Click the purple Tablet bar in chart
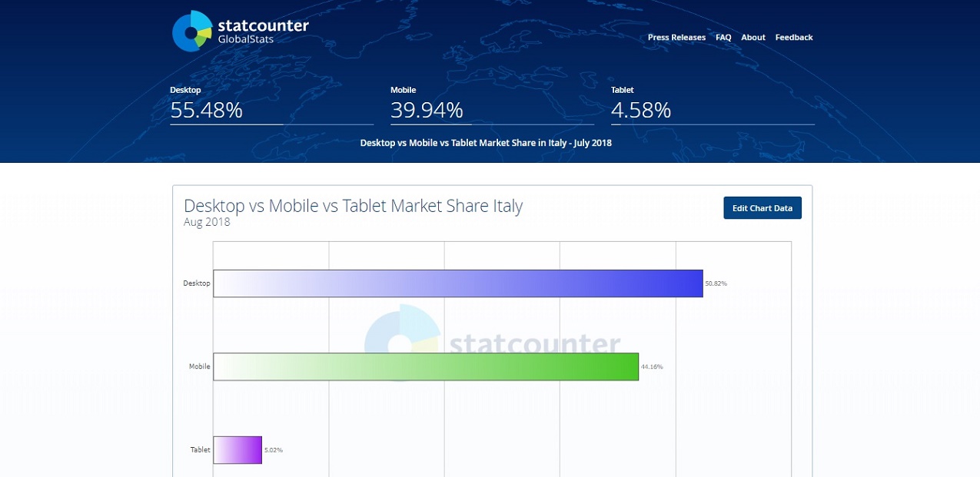 [238, 450]
